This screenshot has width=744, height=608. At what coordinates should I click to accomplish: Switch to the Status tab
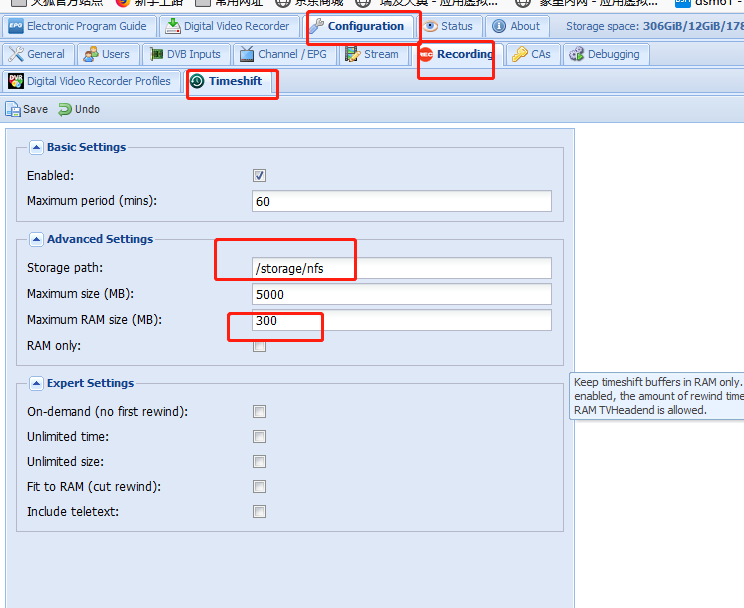(x=450, y=26)
